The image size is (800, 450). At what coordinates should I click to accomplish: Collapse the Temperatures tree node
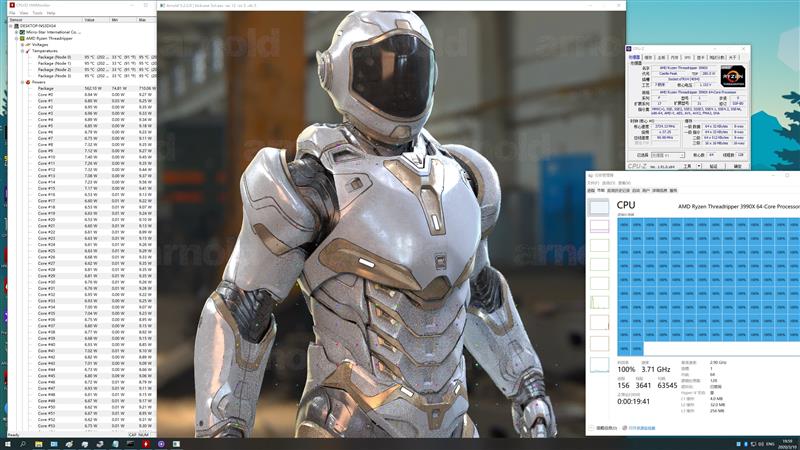pos(21,50)
